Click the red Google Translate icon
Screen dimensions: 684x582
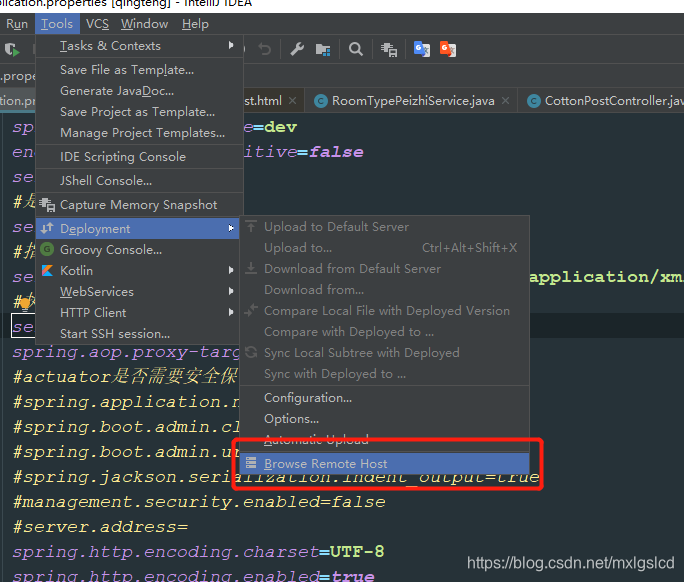pyautogui.click(x=448, y=49)
